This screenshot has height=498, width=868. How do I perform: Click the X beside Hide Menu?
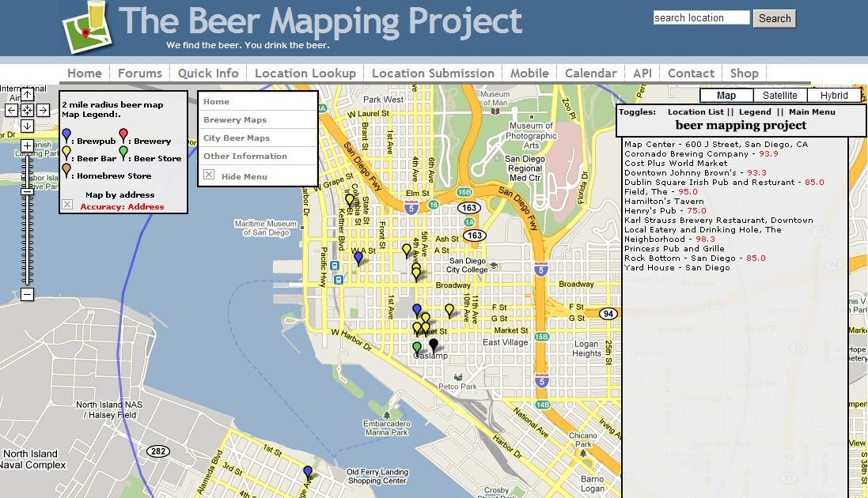pyautogui.click(x=209, y=174)
